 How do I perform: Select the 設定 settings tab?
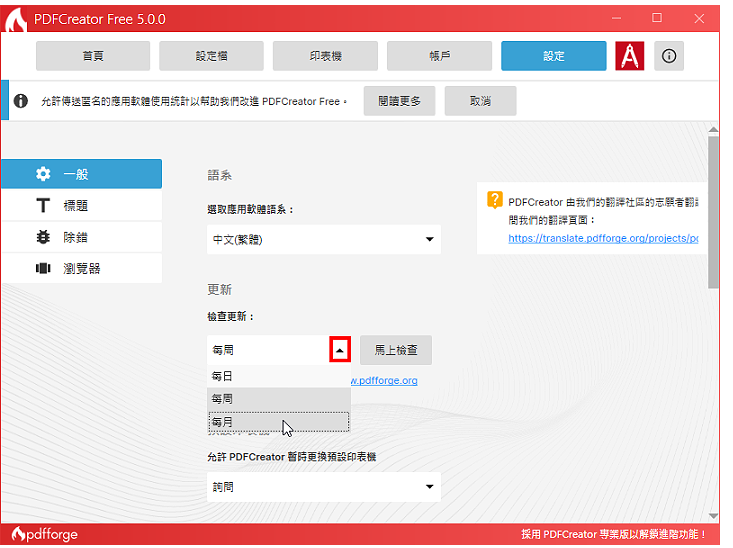553,56
